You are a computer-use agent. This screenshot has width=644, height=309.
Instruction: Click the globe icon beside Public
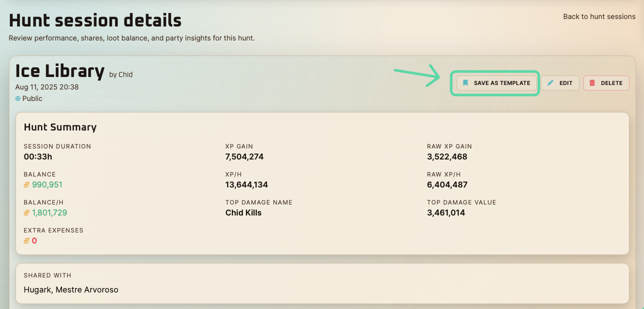pos(18,99)
